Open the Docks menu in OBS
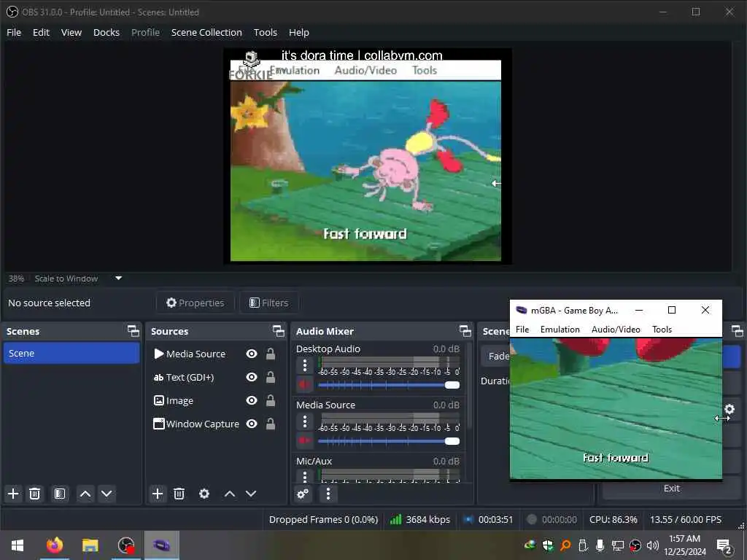Screen dimensions: 747x560 (x=107, y=32)
